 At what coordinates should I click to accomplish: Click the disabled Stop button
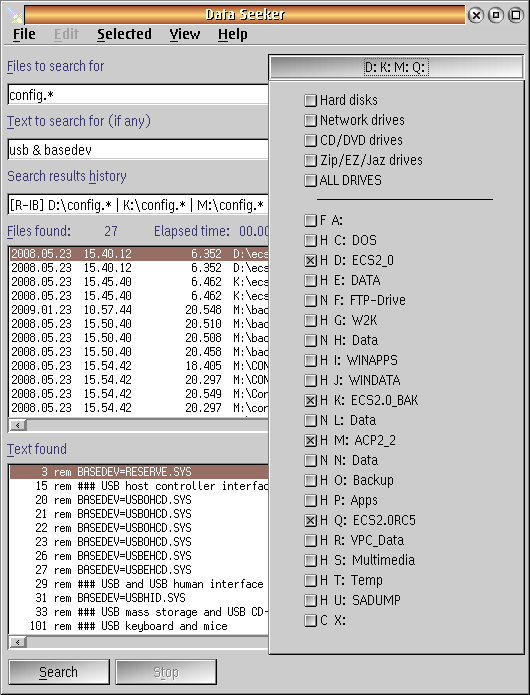[166, 672]
